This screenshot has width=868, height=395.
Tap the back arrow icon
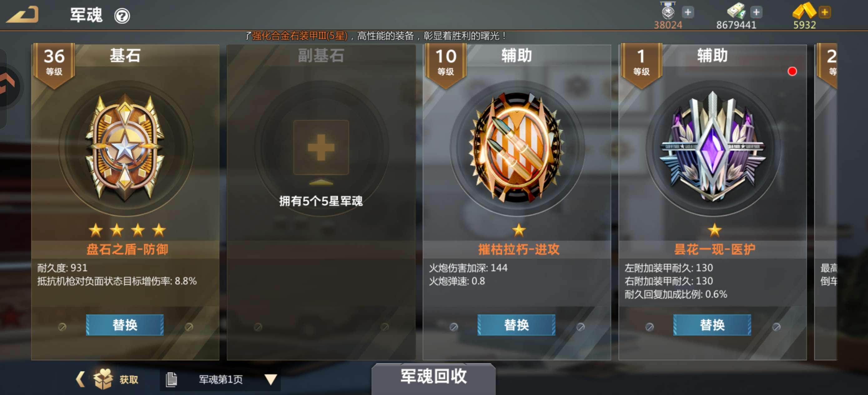point(22,15)
